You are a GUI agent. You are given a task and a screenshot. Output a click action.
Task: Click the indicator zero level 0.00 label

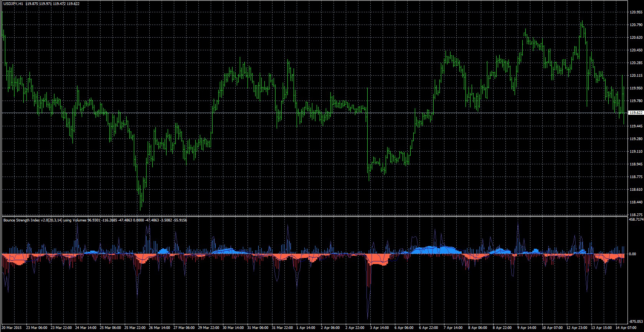(x=632, y=254)
